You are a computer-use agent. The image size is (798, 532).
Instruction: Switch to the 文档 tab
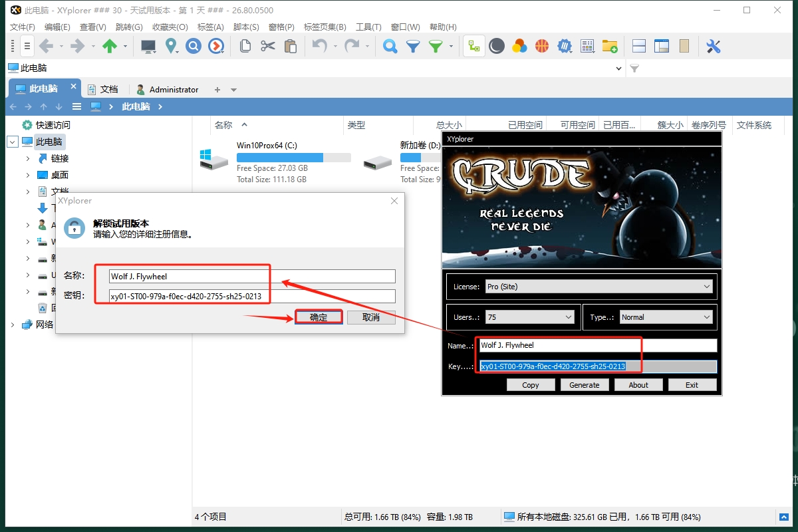coord(108,89)
